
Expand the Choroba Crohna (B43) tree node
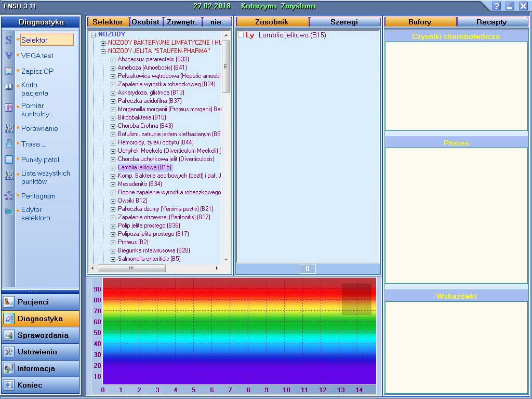[113, 126]
